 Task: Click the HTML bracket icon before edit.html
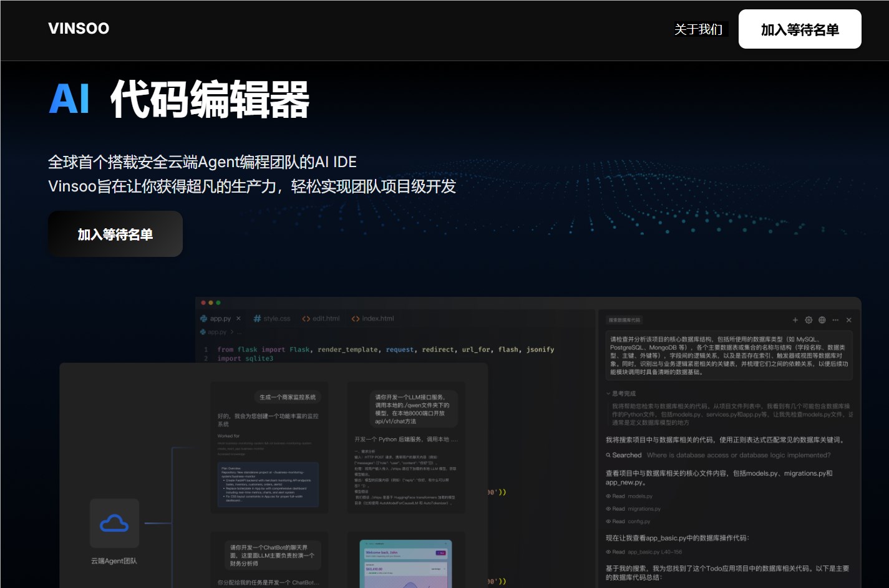point(306,319)
